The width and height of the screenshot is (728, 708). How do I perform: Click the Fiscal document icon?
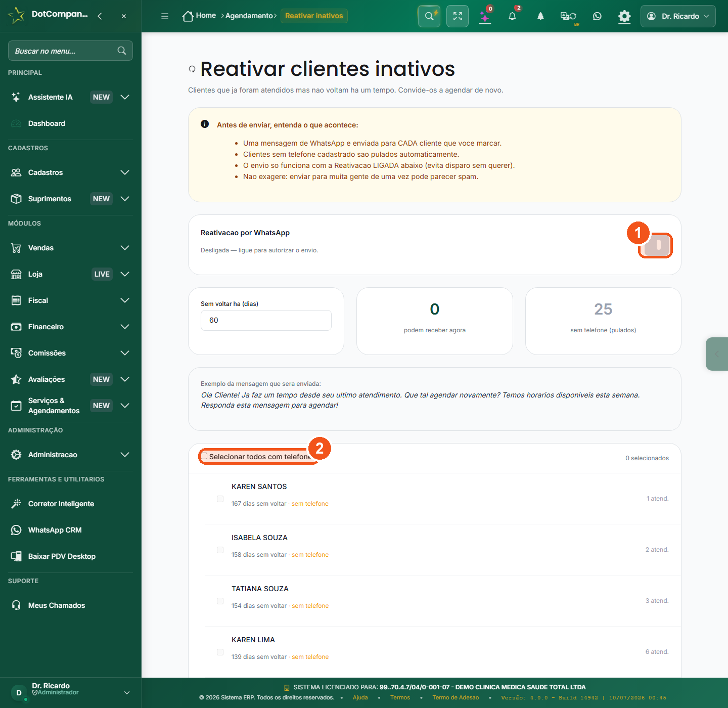click(16, 300)
